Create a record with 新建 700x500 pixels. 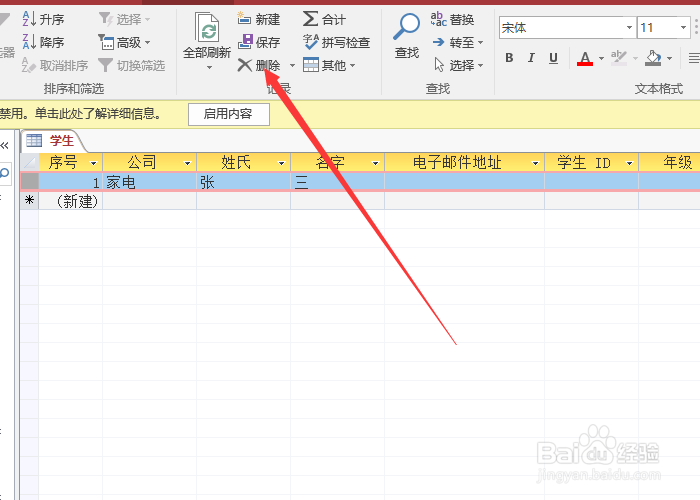(x=259, y=19)
